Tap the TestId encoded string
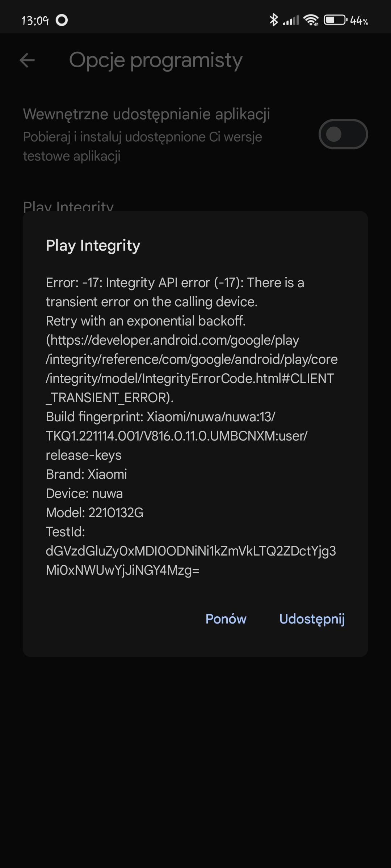This screenshot has width=391, height=868. click(x=190, y=561)
